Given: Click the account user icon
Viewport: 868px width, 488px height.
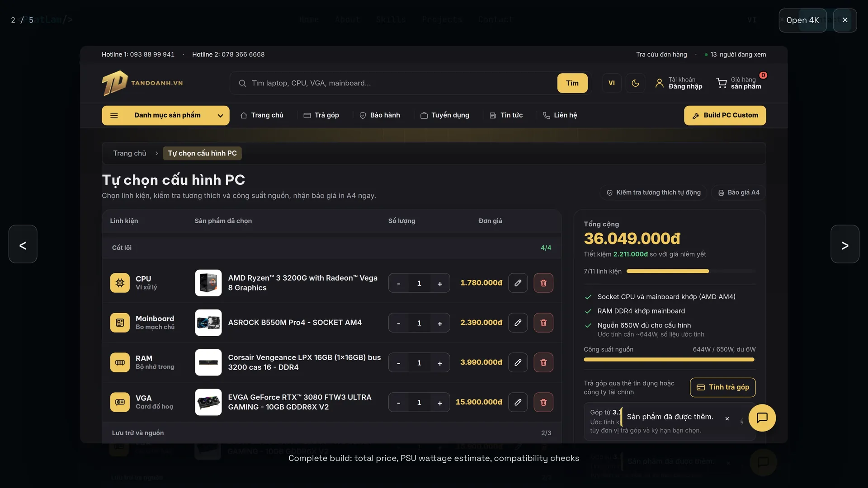Looking at the screenshot, I should click(x=660, y=83).
